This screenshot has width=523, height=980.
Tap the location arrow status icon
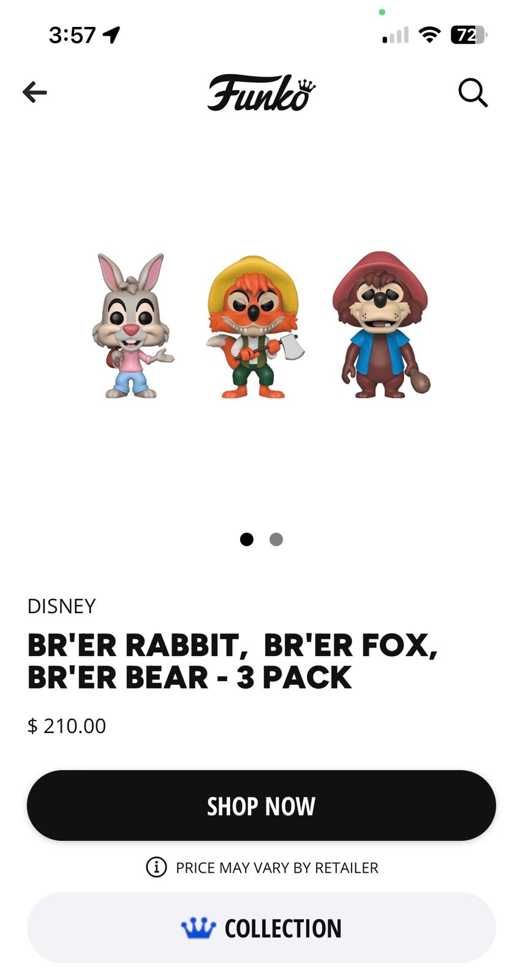tap(111, 35)
